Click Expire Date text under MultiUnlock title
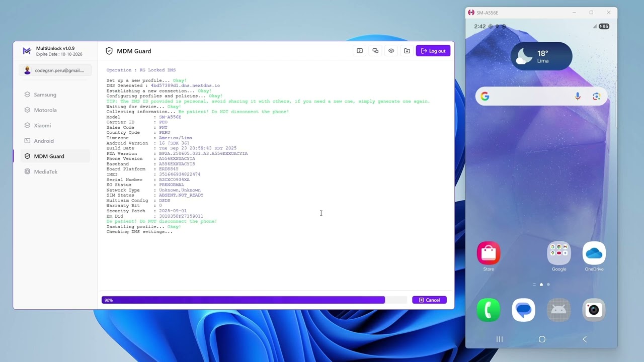The image size is (644, 362). [x=59, y=54]
